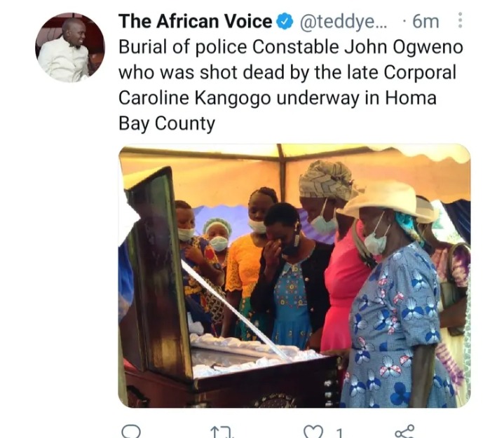The width and height of the screenshot is (504, 438).
Task: Click the 'Bay County' text line
Action: tap(167, 124)
